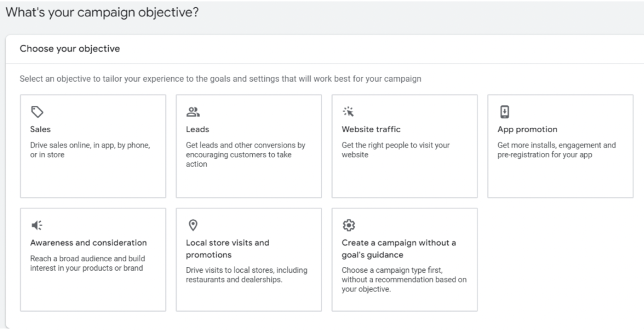Click the Leads people icon
The width and height of the screenshot is (644, 330).
(x=193, y=112)
